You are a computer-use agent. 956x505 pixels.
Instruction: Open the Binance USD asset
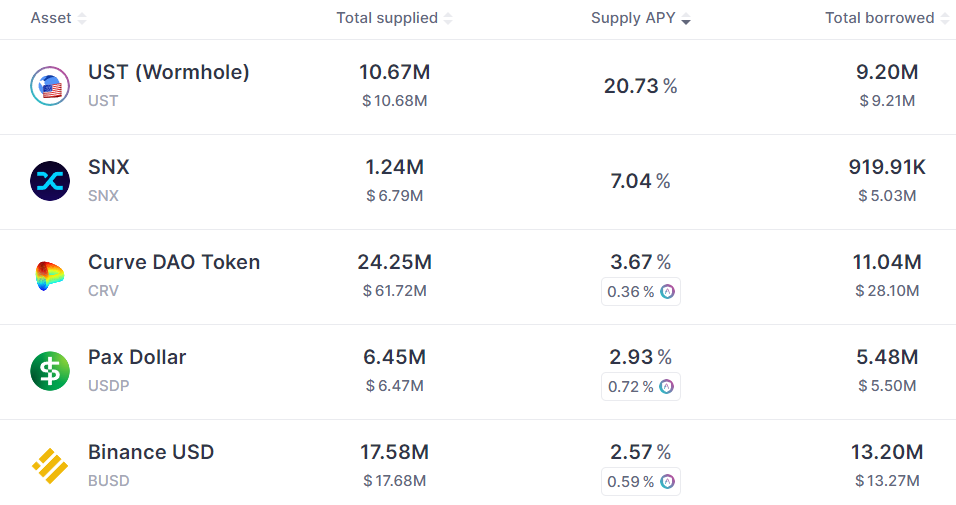tap(151, 453)
